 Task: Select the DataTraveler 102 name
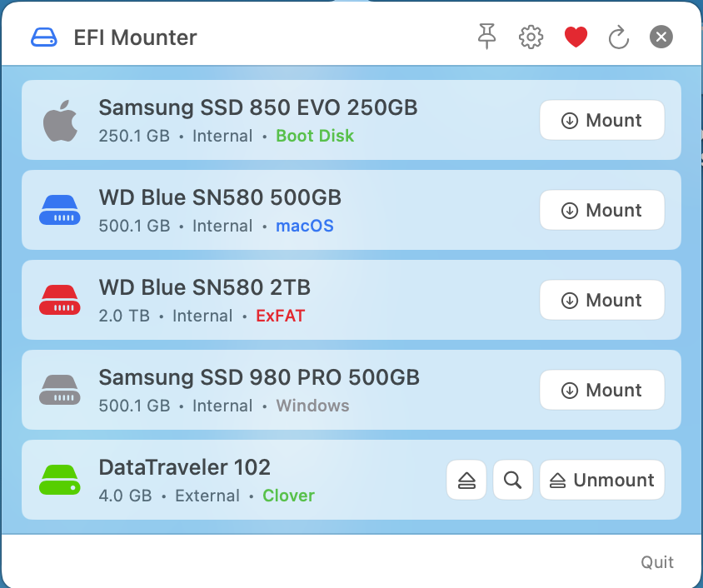coord(185,467)
